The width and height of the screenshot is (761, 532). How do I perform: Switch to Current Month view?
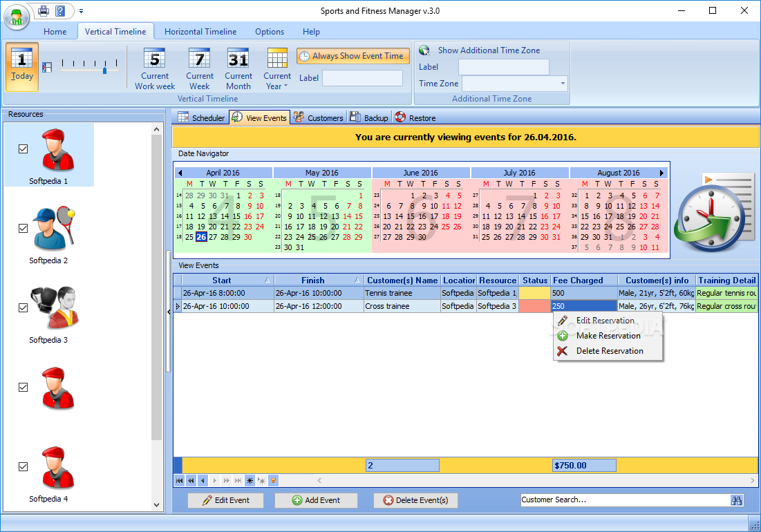point(238,58)
